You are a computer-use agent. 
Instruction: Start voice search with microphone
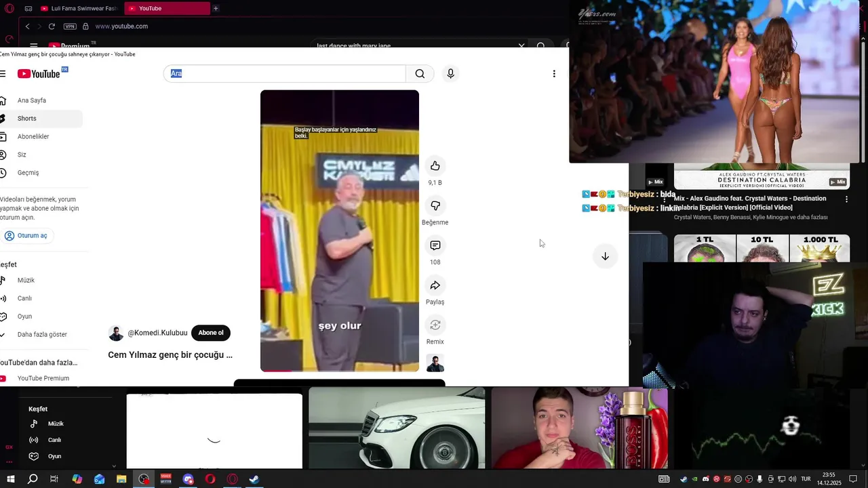coord(450,74)
